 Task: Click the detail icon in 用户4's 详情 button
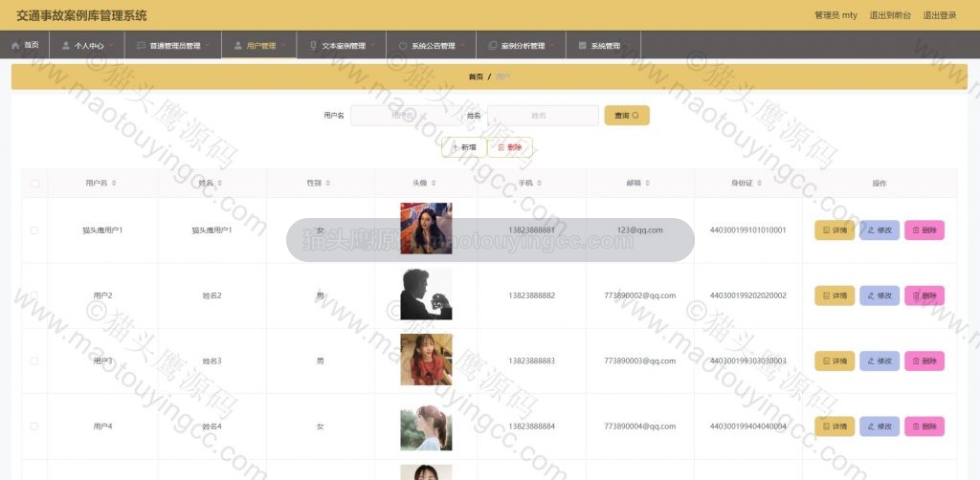pos(826,426)
